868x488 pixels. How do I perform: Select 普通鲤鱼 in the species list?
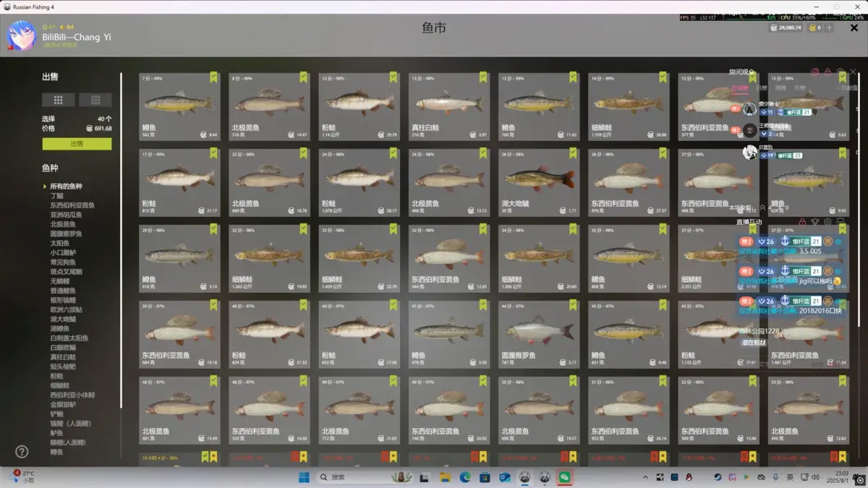64,291
